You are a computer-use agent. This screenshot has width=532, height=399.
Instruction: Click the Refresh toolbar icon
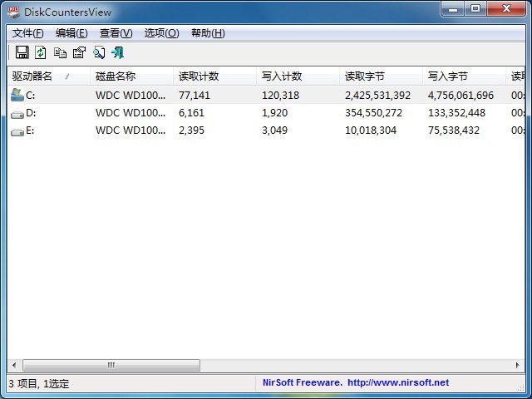41,53
